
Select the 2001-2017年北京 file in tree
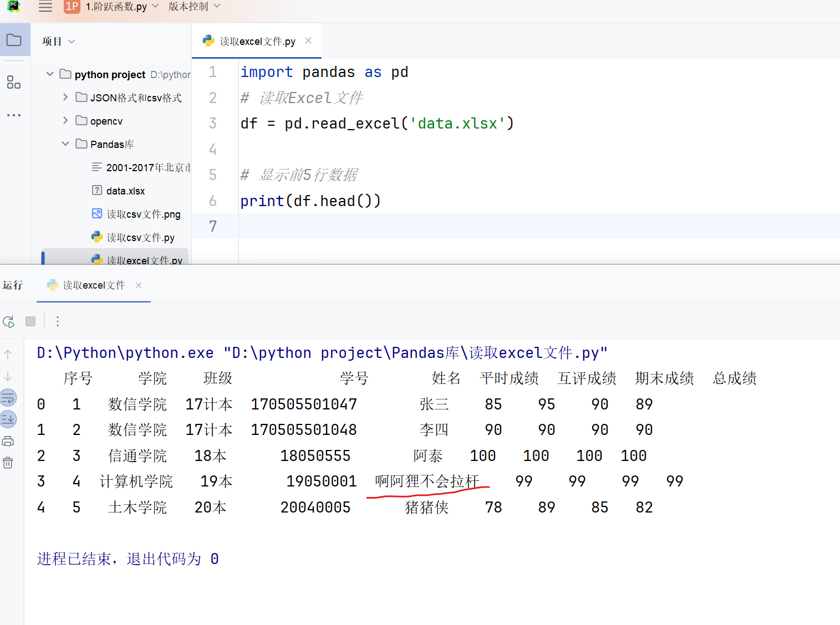[148, 167]
